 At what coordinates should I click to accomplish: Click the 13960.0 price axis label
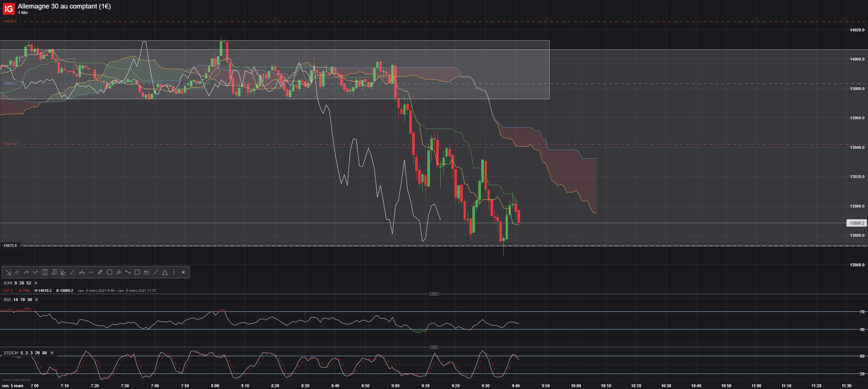tap(857, 118)
